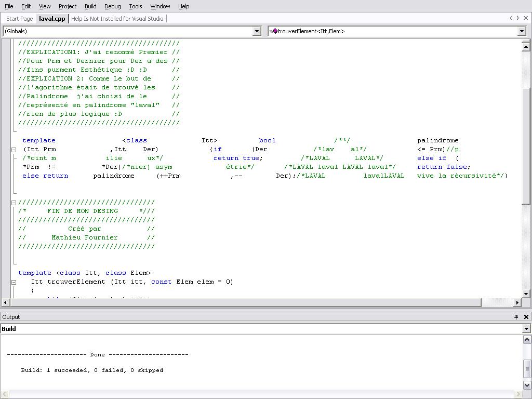Open the Help Is Not Installed tab
This screenshot has height=399, width=532.
tap(117, 19)
